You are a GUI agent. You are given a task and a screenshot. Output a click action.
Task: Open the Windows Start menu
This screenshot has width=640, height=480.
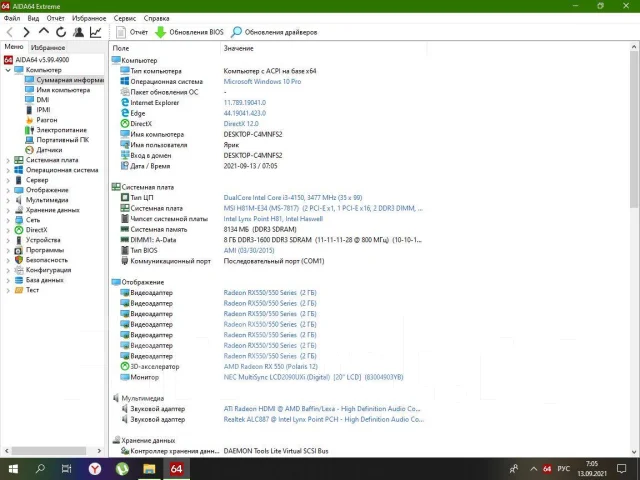coord(13,469)
